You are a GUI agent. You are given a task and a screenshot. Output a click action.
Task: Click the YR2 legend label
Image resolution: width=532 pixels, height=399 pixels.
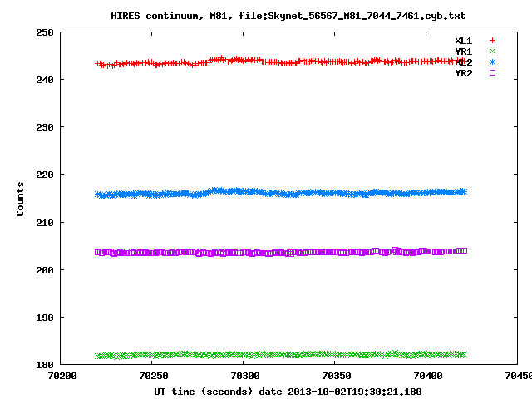point(464,73)
